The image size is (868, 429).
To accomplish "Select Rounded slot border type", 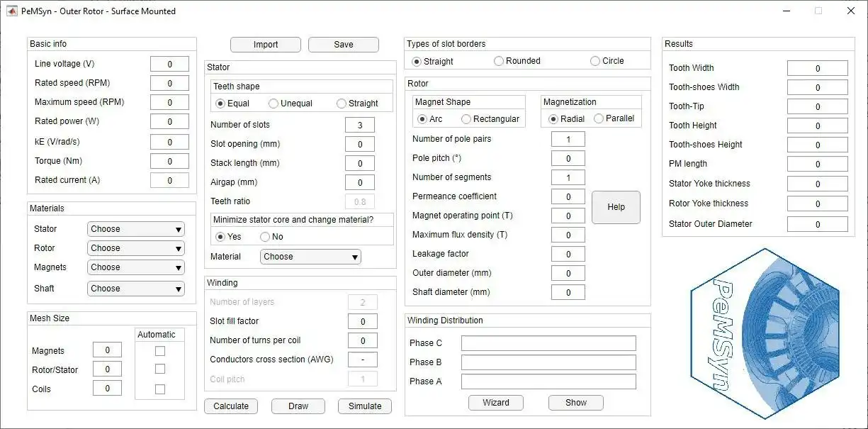I will coord(499,61).
